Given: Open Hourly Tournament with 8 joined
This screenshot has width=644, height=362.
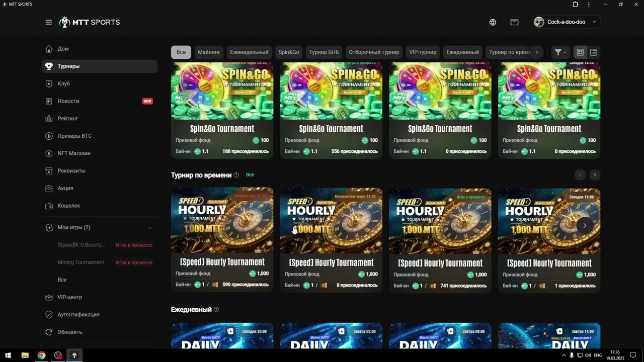Looking at the screenshot, I should pos(331,240).
